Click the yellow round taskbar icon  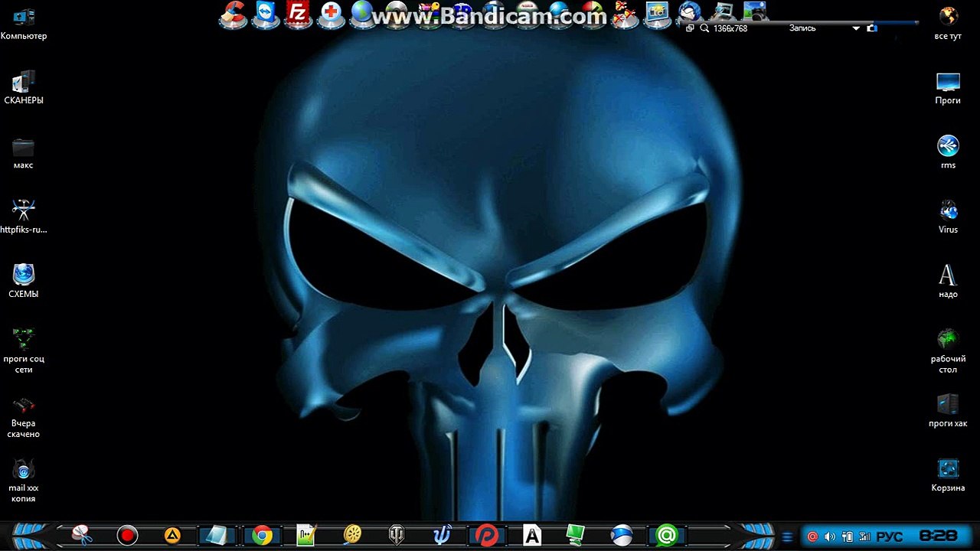(x=352, y=535)
